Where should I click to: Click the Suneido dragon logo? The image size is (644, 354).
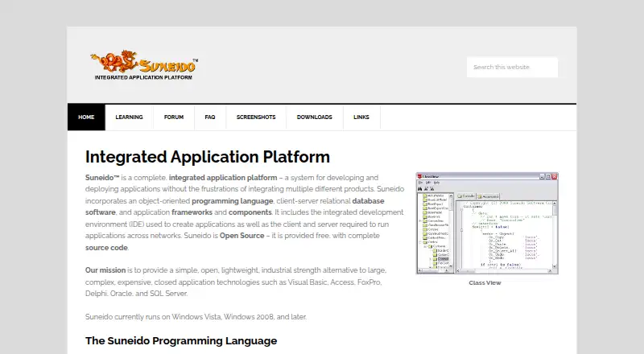[x=144, y=65]
